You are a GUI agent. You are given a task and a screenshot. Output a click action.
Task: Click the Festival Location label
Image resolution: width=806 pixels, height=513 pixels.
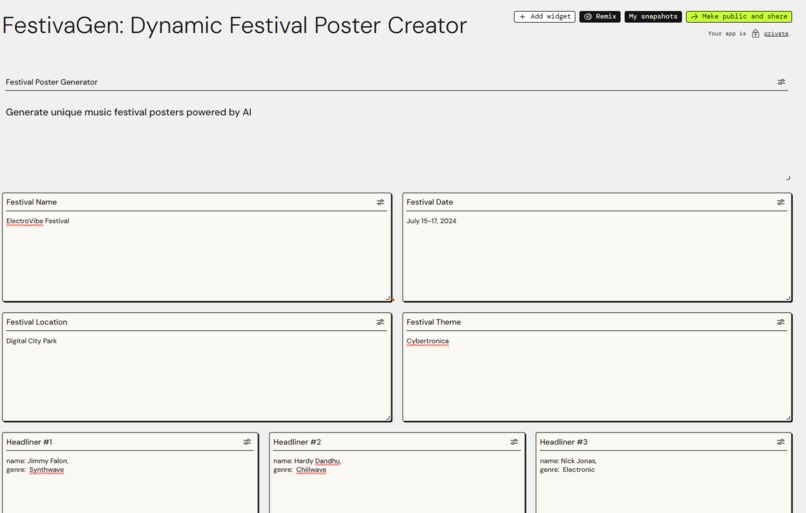(36, 322)
